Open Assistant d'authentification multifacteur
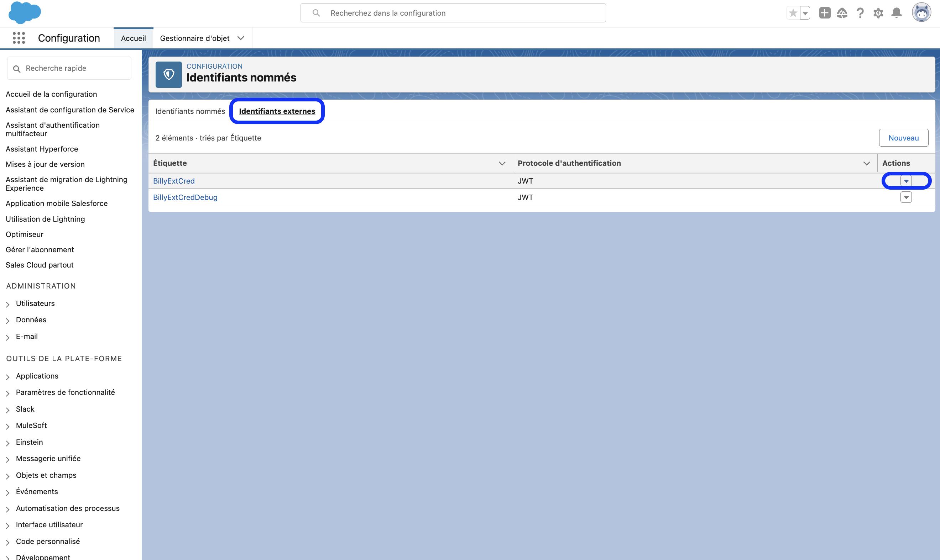 pos(52,130)
